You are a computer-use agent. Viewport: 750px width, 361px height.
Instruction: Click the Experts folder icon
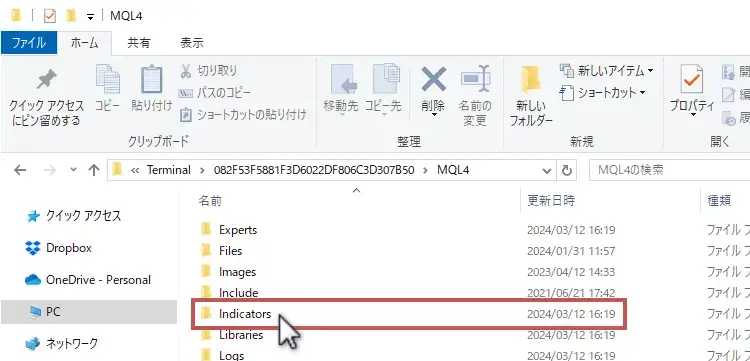[206, 230]
